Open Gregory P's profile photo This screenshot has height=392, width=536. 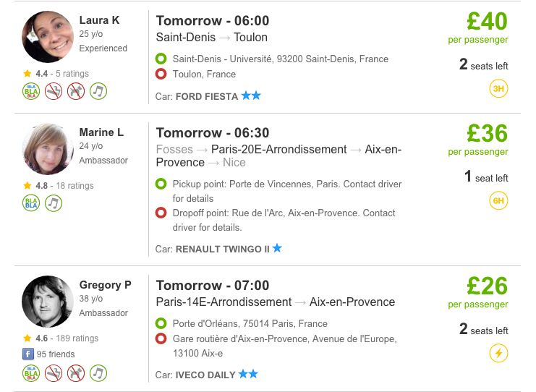[48, 302]
